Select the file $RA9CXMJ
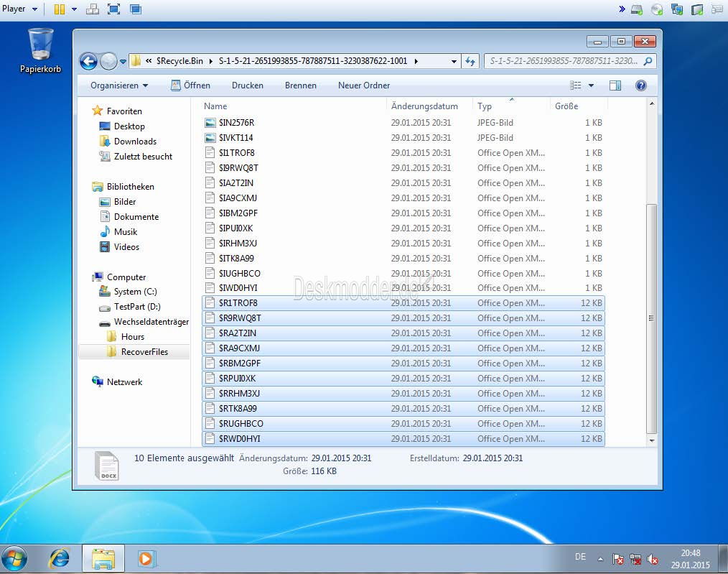Image resolution: width=728 pixels, height=574 pixels. coord(403,348)
